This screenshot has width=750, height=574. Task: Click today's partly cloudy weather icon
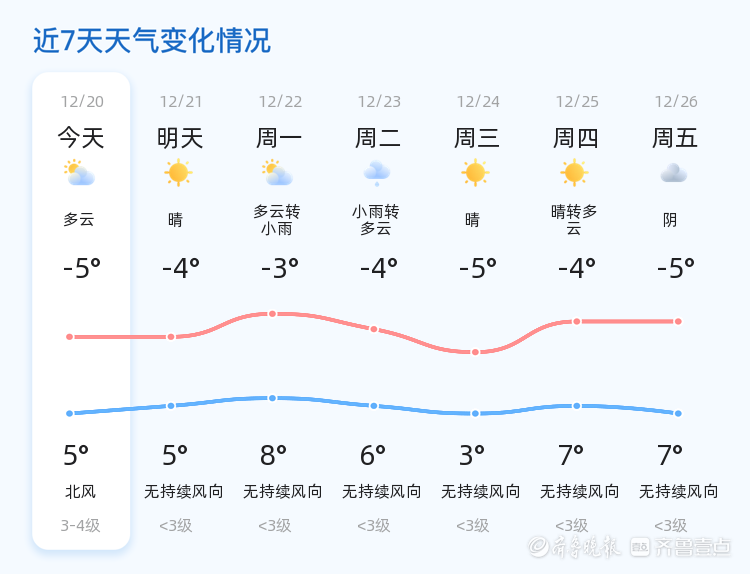78,174
